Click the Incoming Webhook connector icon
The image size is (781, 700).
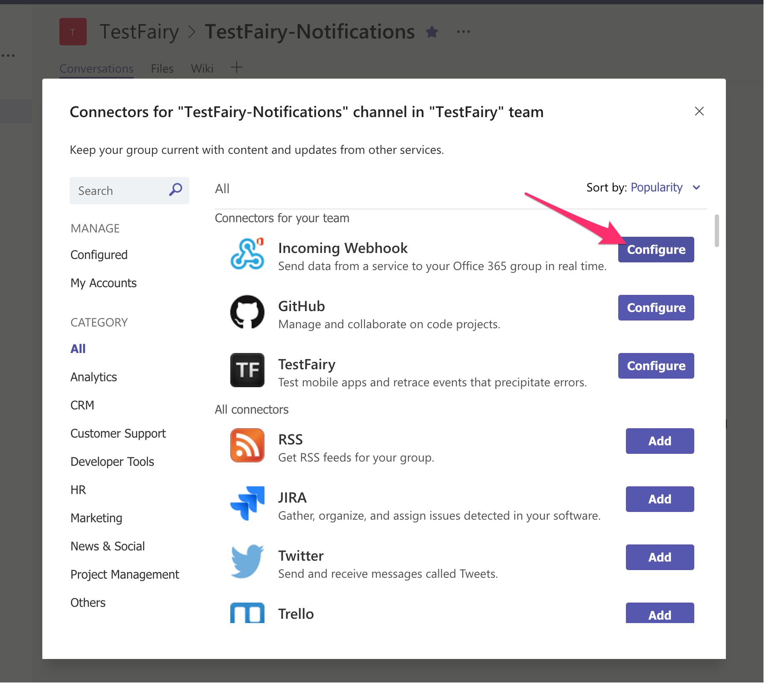[247, 254]
